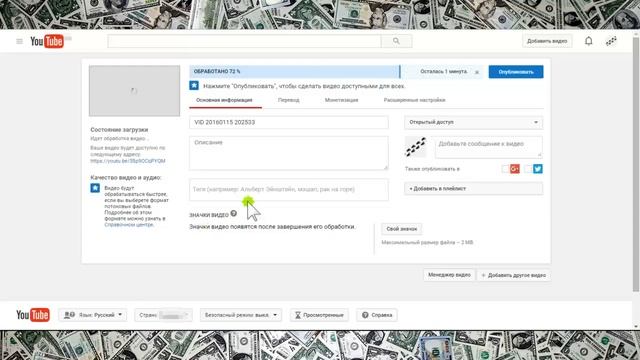640x360 pixels.
Task: Open the Справочном центре link
Action: coord(129,224)
